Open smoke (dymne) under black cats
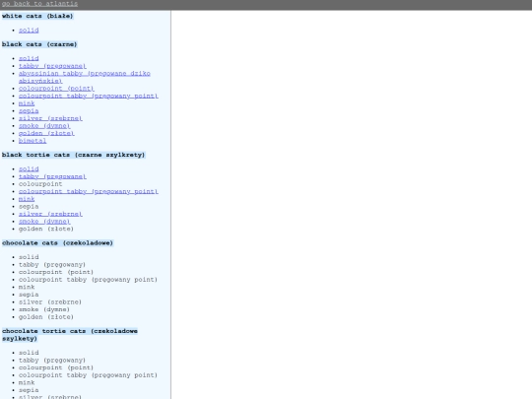Viewport: 532px width, 399px height. (x=44, y=125)
